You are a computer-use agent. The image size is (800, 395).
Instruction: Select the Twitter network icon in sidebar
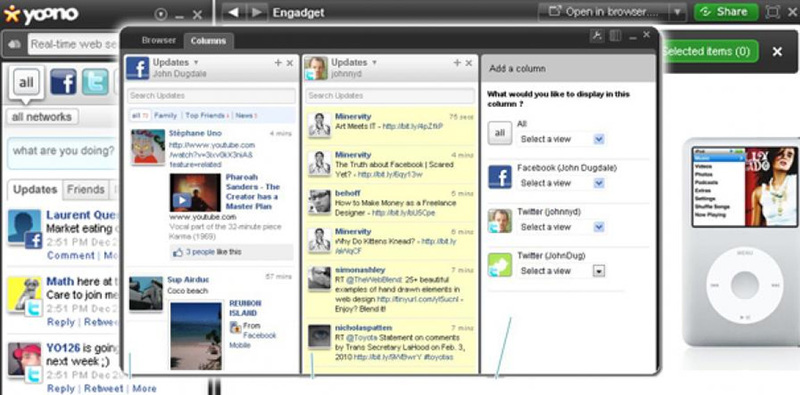pos(95,82)
